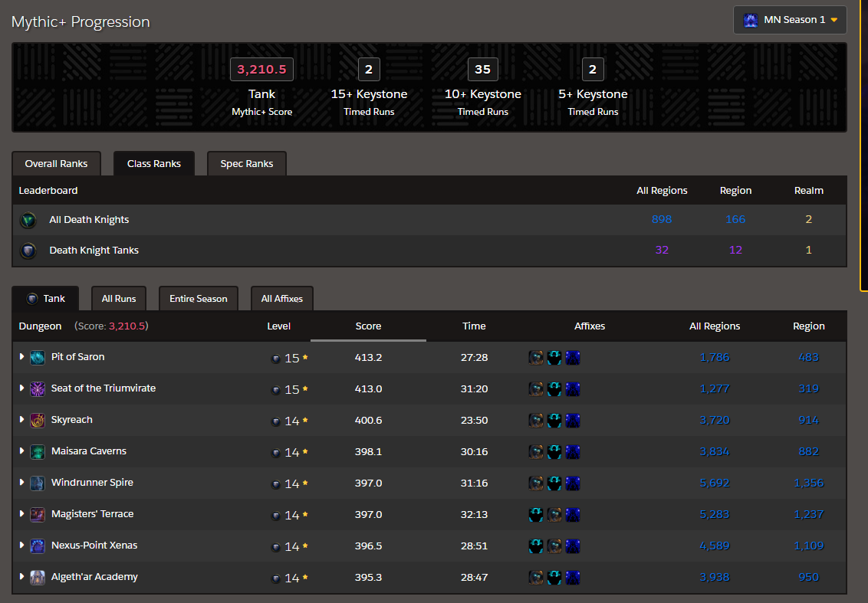Open Algeth'ar Academy region rank 950

tap(808, 578)
